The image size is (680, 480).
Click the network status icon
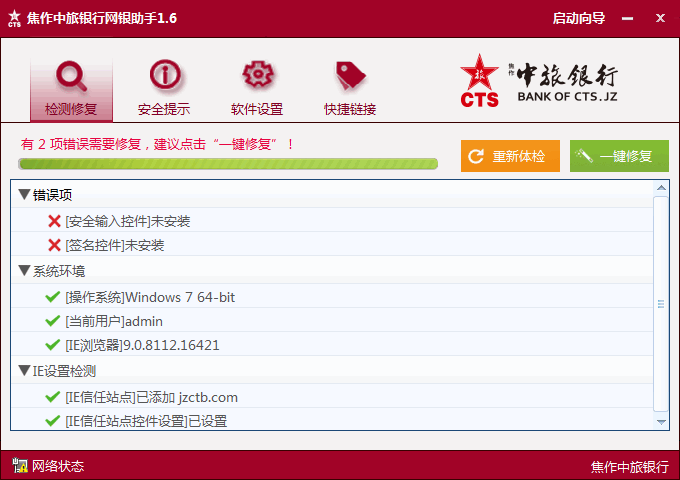click(20, 466)
